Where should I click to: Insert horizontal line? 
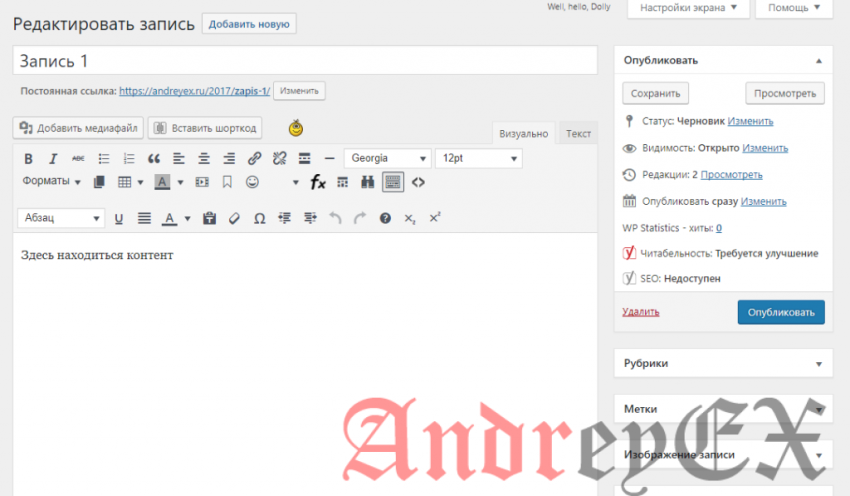click(330, 158)
